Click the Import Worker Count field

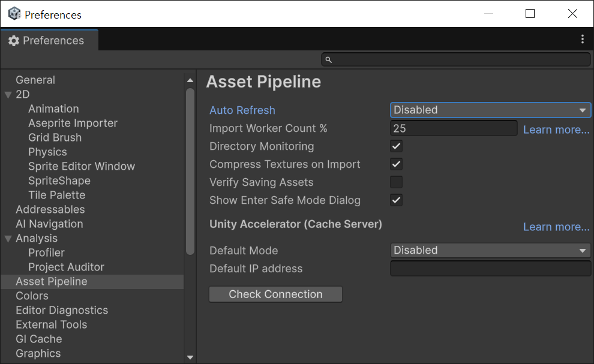click(x=454, y=128)
